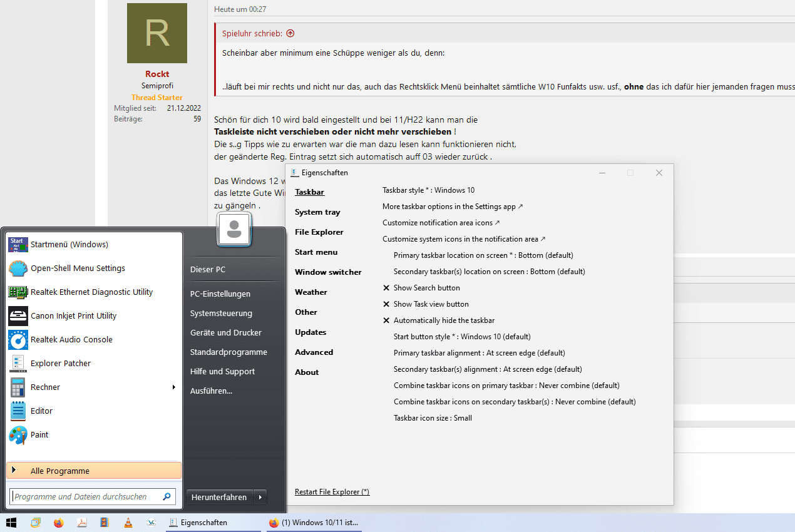Screen dimensions: 795x532
Task: Click Ausführen... in the start menu
Action: (x=212, y=391)
